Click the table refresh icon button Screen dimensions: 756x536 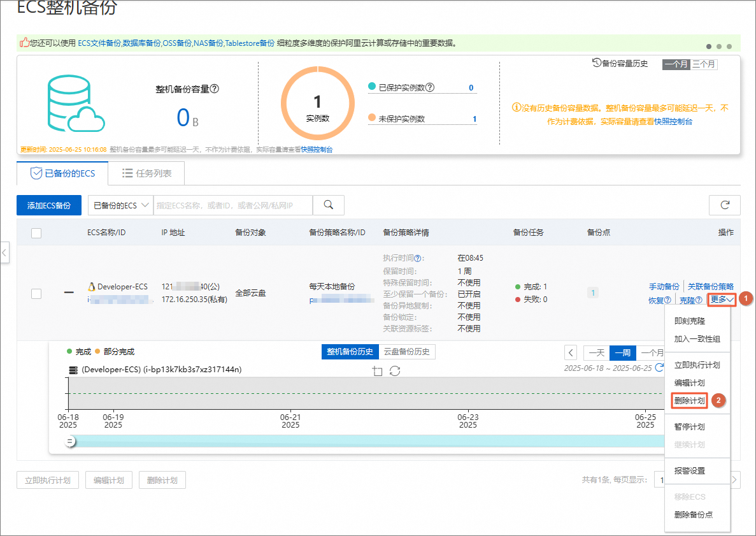tap(724, 205)
